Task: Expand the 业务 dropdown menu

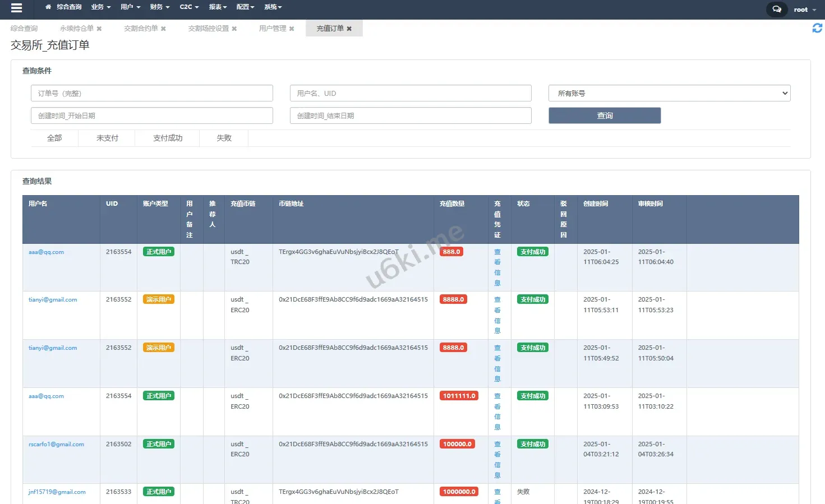Action: (x=100, y=7)
